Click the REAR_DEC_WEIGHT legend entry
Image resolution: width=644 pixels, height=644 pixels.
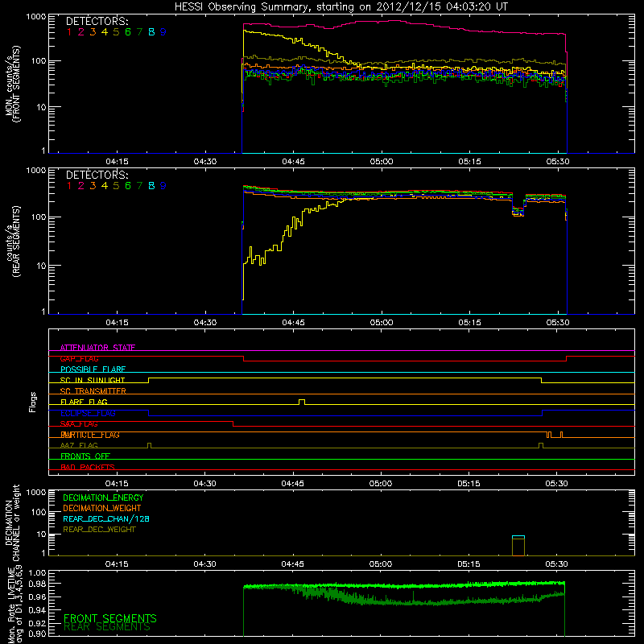(99, 530)
